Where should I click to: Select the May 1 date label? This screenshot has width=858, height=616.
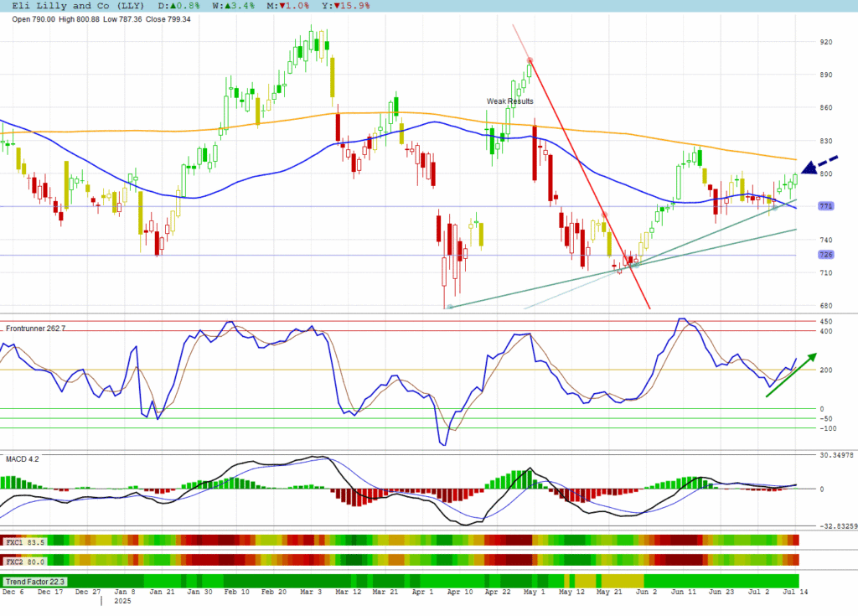point(535,592)
